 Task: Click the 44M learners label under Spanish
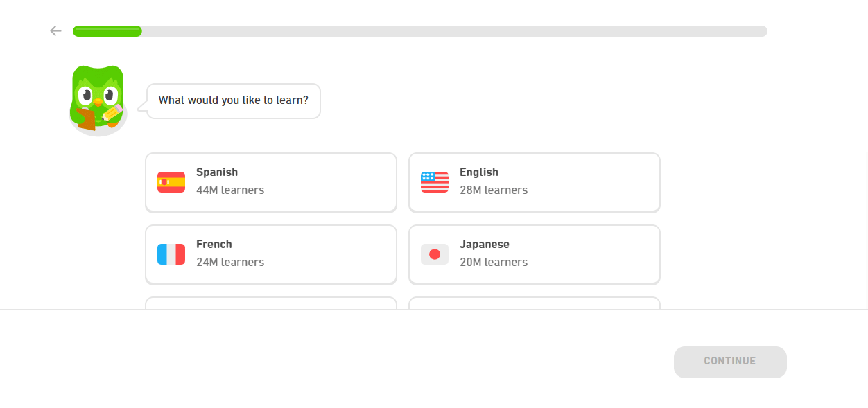click(x=229, y=190)
